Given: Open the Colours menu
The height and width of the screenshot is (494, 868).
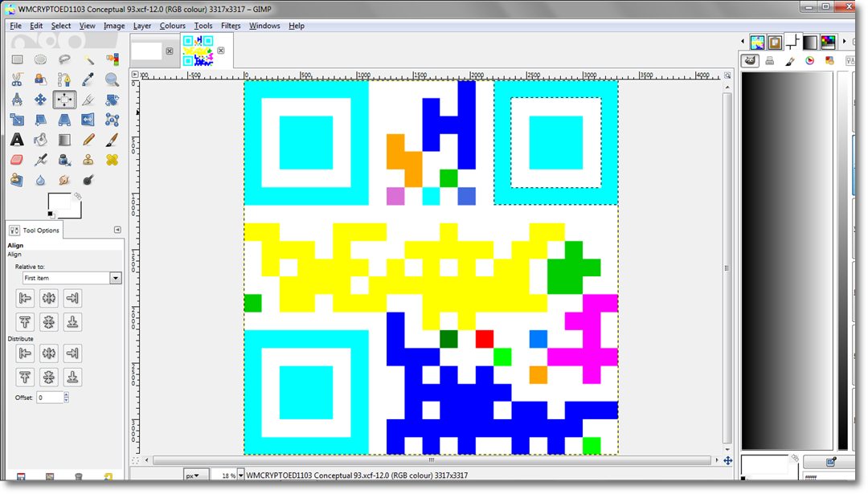Looking at the screenshot, I should pyautogui.click(x=172, y=26).
